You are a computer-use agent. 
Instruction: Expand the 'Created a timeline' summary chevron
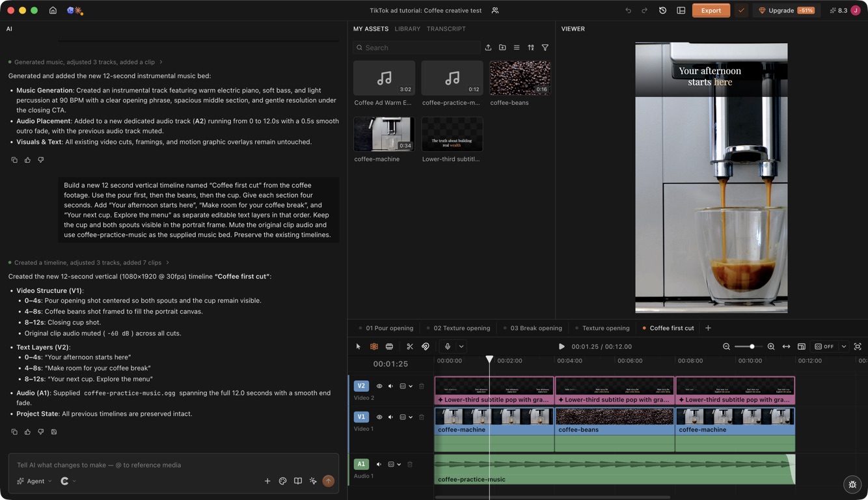click(167, 262)
